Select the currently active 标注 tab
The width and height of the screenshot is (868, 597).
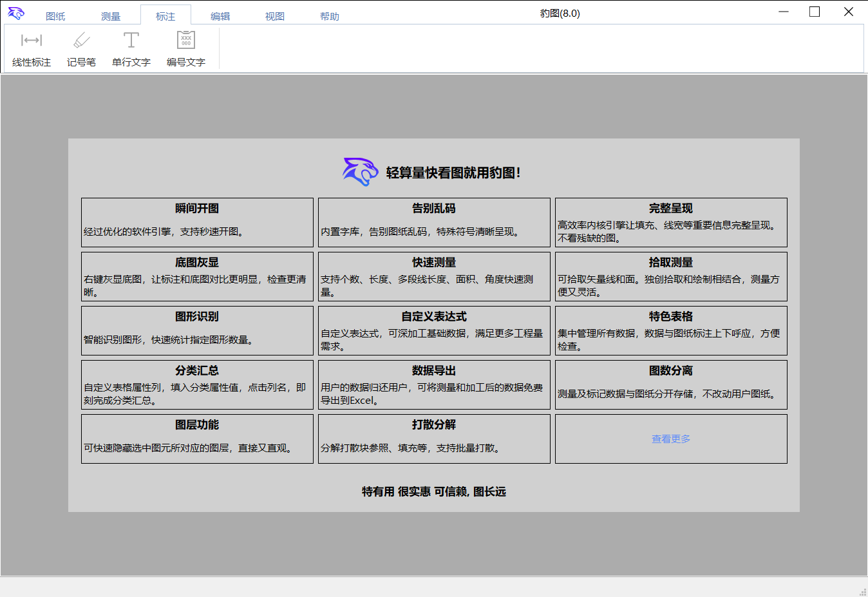[165, 16]
